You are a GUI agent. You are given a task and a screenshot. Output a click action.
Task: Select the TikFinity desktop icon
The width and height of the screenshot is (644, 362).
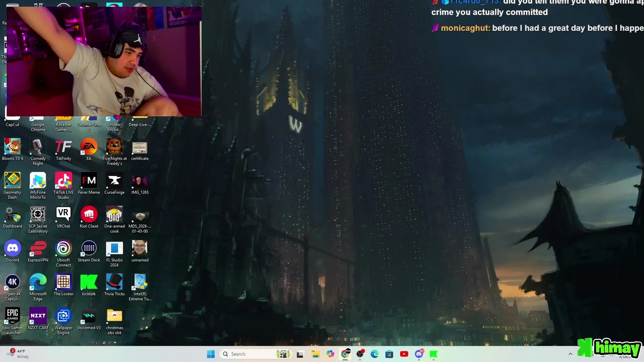point(63,150)
